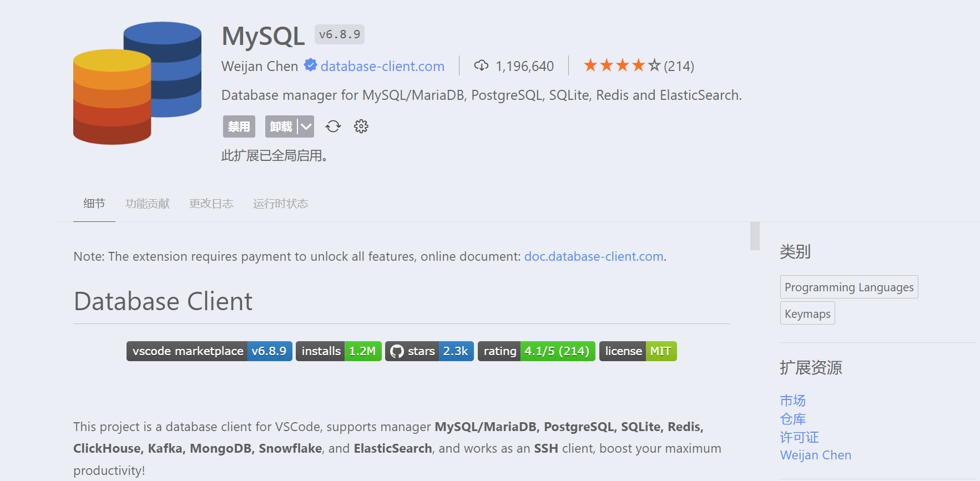The width and height of the screenshot is (980, 481).
Task: Open the extension settings gear
Action: click(361, 126)
